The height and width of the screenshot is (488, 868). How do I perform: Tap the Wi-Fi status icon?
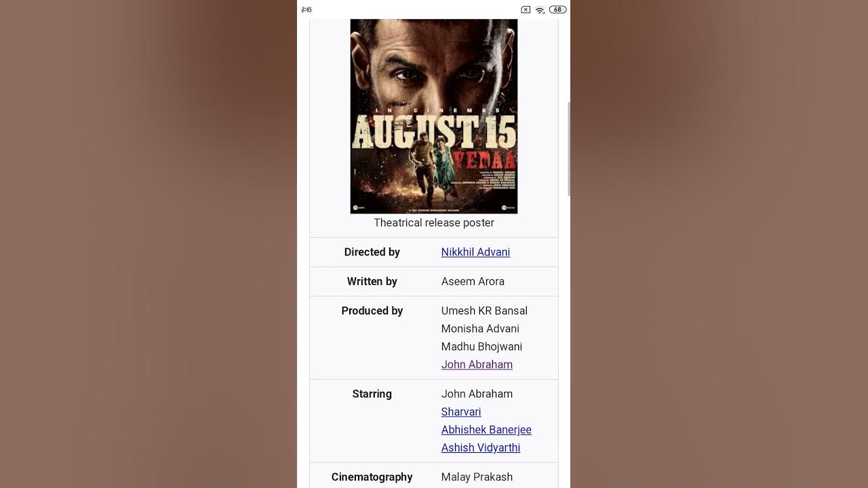coord(540,9)
